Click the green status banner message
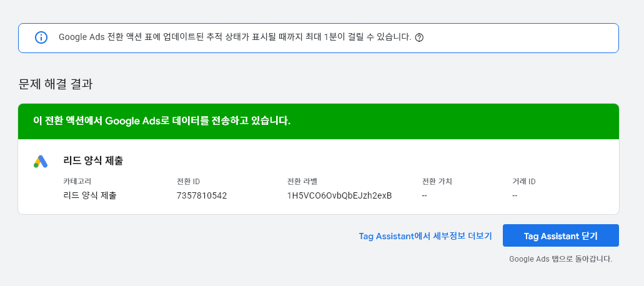644x286 pixels. pyautogui.click(x=162, y=121)
